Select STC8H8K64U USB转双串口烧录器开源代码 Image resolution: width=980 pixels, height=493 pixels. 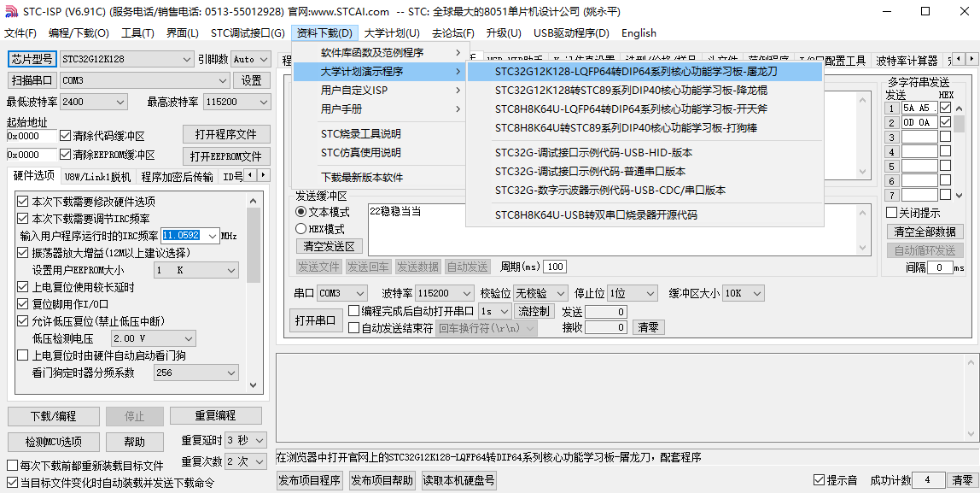pyautogui.click(x=645, y=215)
